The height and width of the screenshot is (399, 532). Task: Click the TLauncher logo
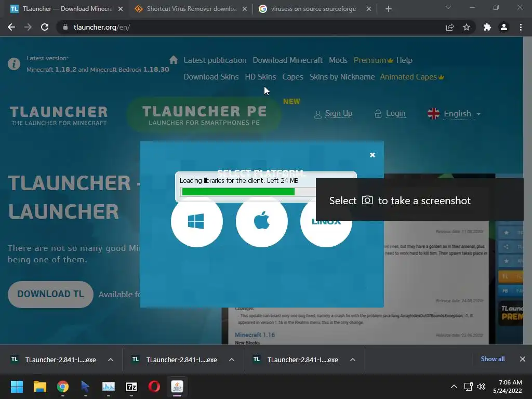pos(58,115)
